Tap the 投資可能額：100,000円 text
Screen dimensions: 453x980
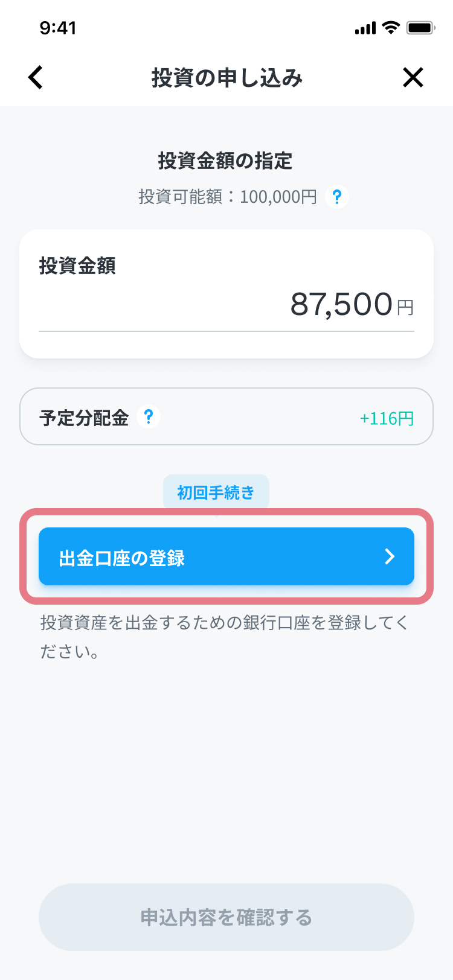click(228, 197)
